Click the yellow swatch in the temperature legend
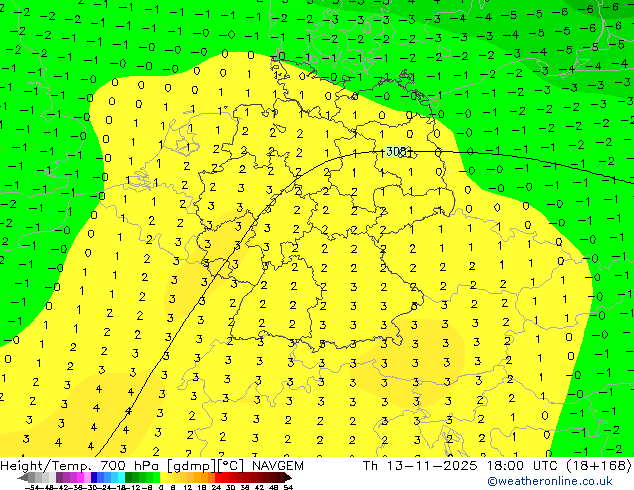Image resolution: width=634 pixels, height=490 pixels. (x=163, y=478)
